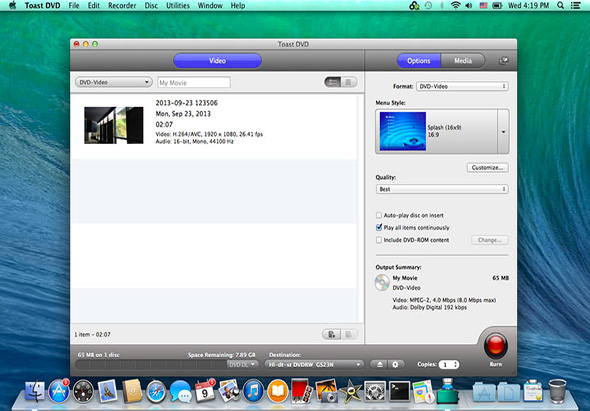Open Messages bubble icon in dock
This screenshot has width=590, height=411.
[x=180, y=391]
